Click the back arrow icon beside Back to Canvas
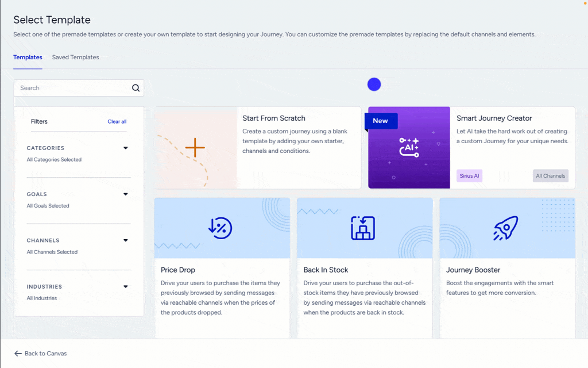Screen dimensions: 588x368 (x=18, y=353)
